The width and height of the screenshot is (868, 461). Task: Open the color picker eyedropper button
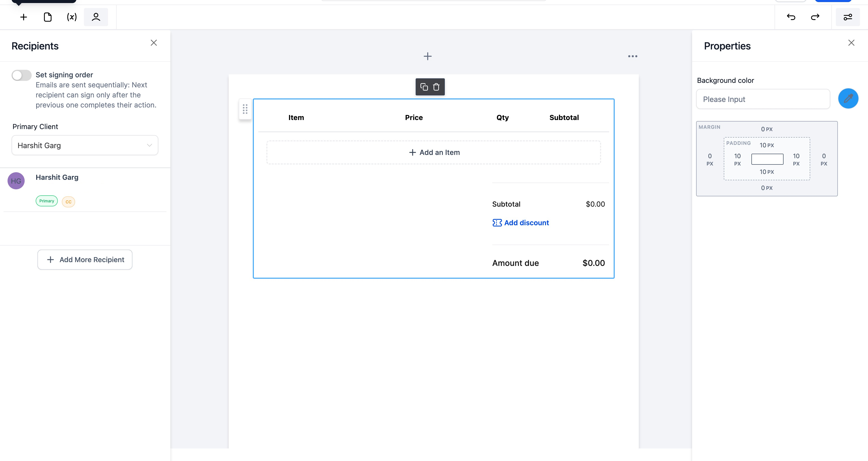(848, 99)
